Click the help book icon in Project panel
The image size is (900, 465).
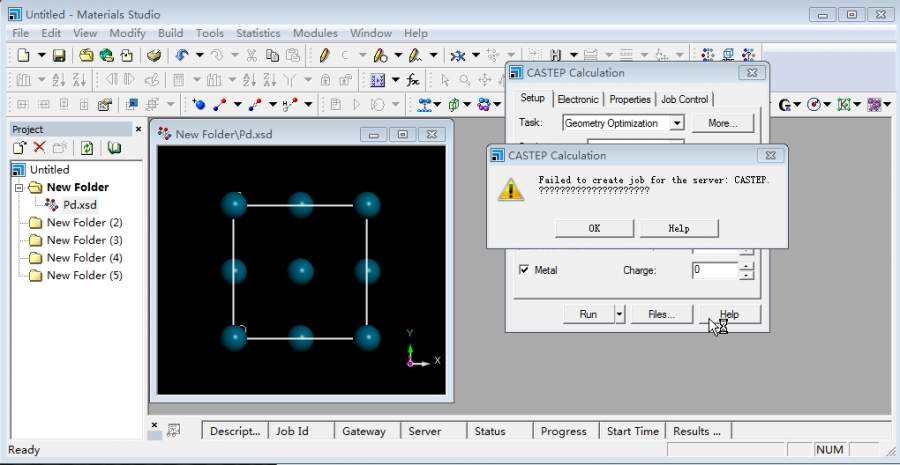(114, 148)
